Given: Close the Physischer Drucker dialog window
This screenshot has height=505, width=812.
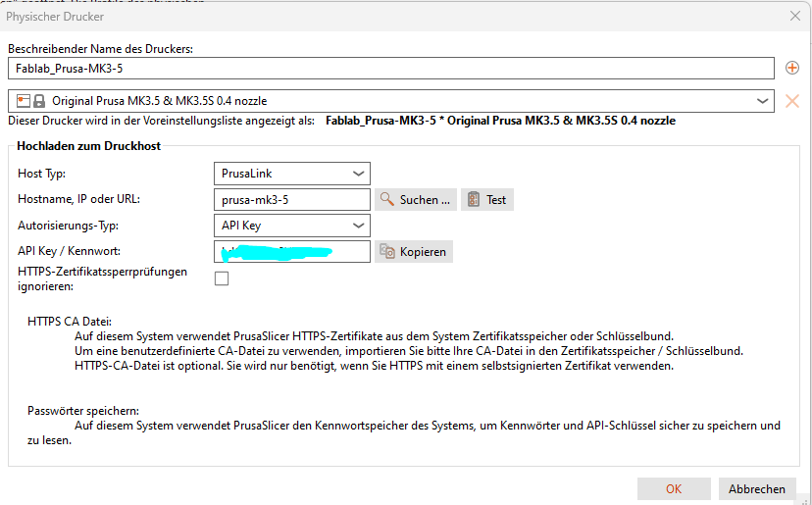Looking at the screenshot, I should [794, 17].
